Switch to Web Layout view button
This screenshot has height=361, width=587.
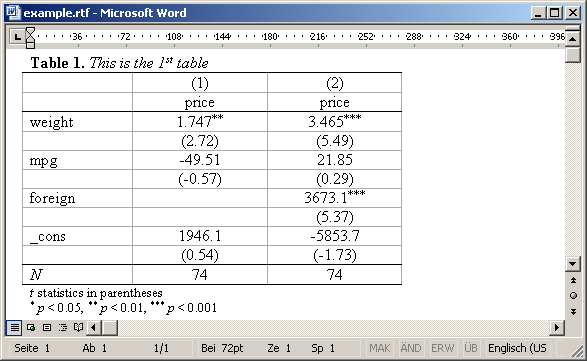coord(31,328)
